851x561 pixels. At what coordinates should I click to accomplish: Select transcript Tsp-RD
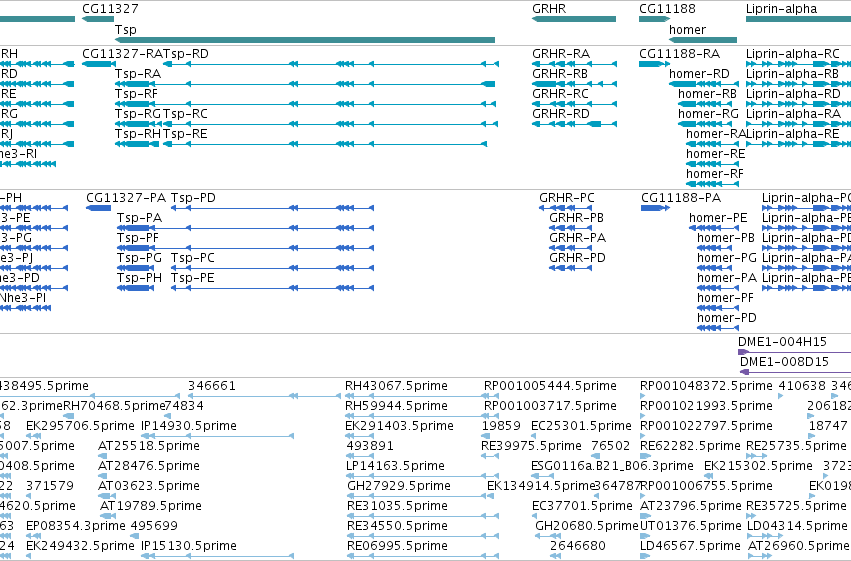[x=186, y=54]
